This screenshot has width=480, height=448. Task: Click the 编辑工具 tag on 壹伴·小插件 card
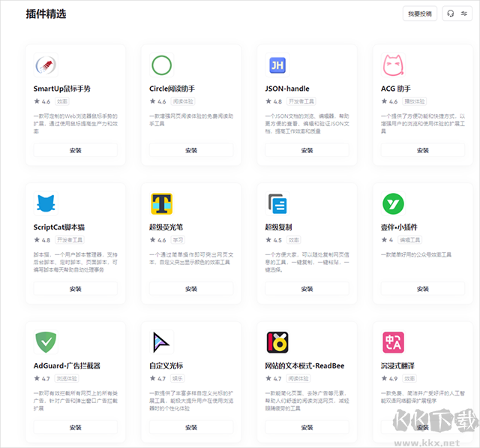click(x=409, y=240)
